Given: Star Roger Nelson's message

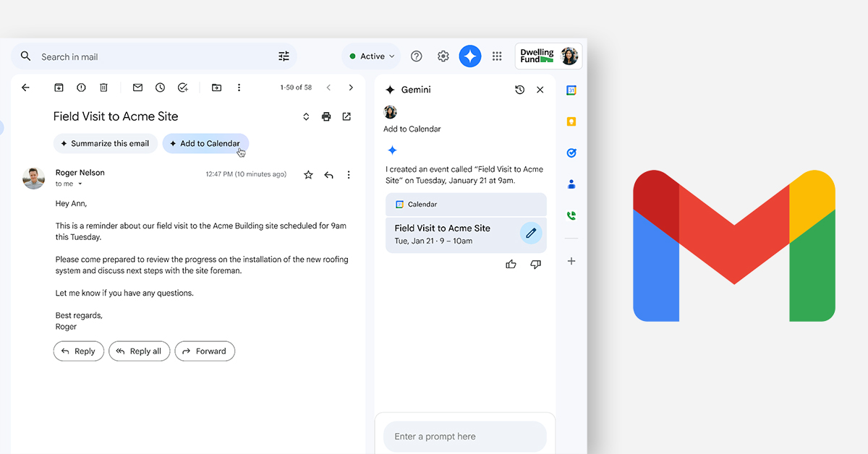Looking at the screenshot, I should pyautogui.click(x=308, y=175).
